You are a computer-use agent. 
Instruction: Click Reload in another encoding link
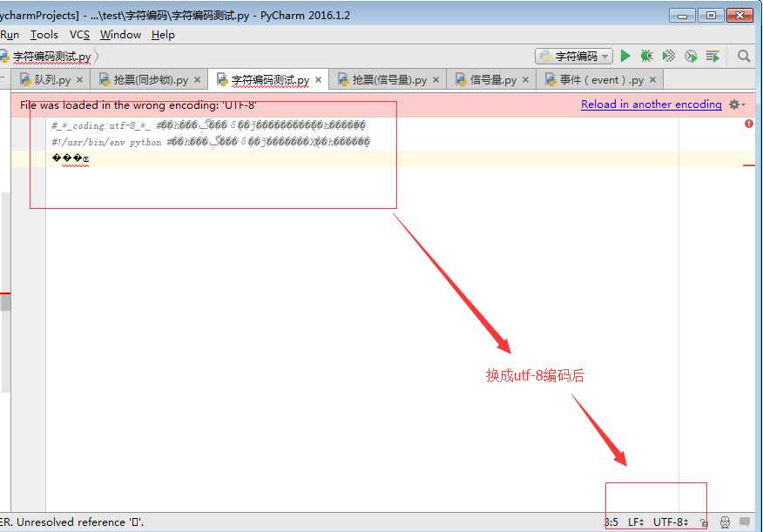tap(652, 104)
